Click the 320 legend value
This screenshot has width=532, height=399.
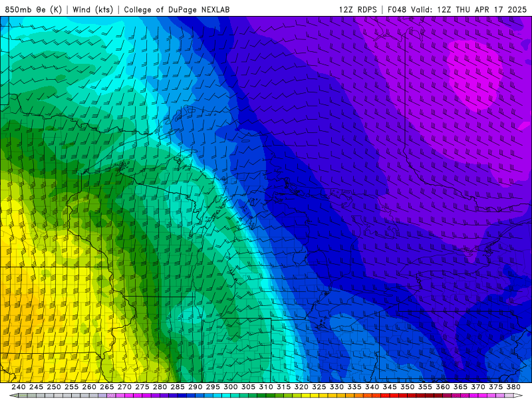tap(301, 387)
